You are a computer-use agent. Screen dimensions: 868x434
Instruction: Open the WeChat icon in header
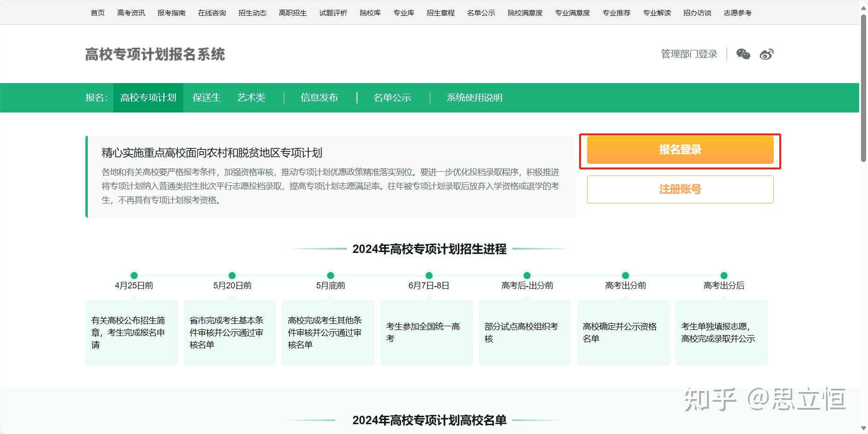click(x=743, y=54)
